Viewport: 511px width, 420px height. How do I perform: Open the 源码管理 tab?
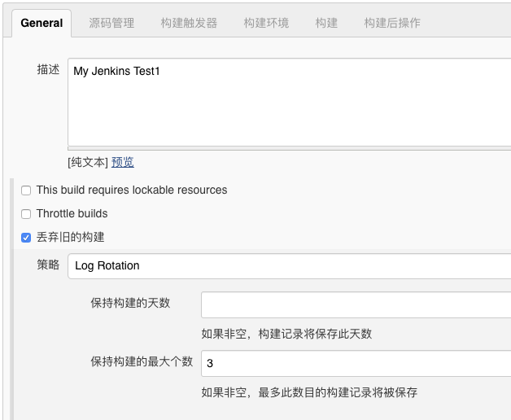click(111, 23)
